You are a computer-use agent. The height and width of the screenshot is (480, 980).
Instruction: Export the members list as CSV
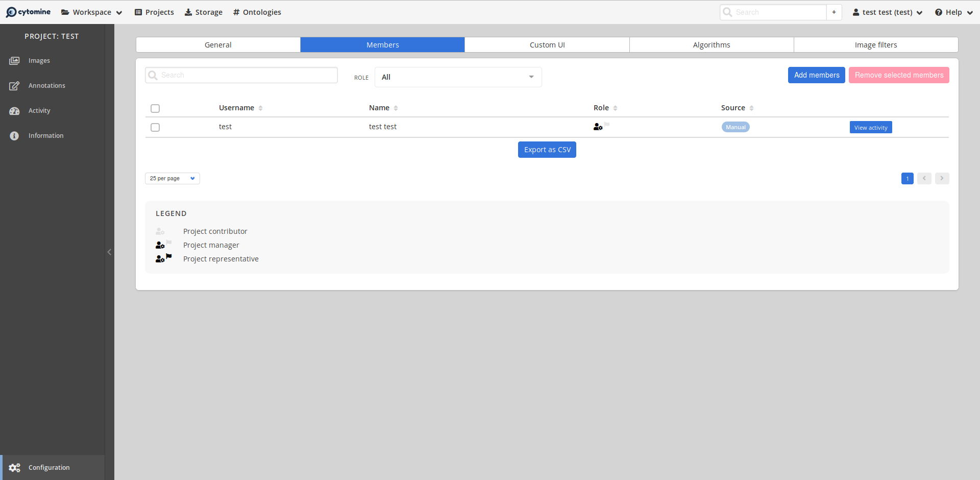547,150
